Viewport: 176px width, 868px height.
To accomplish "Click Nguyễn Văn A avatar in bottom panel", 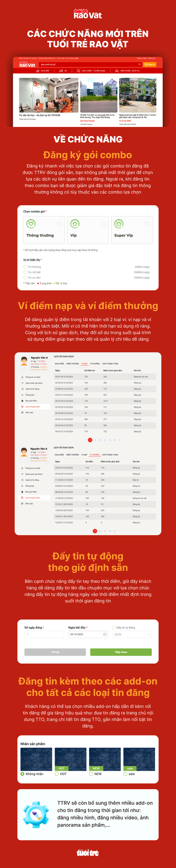I will pos(24,451).
